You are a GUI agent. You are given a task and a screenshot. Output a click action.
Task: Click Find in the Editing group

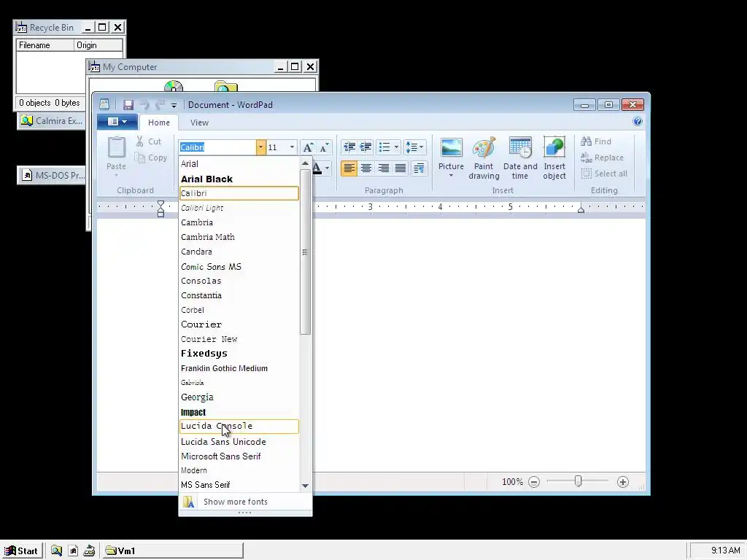point(596,141)
